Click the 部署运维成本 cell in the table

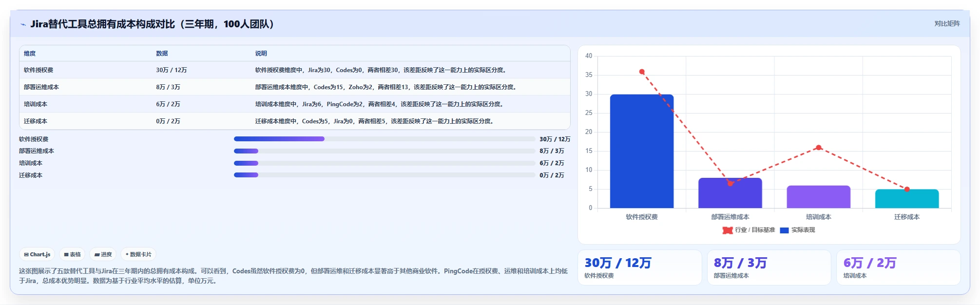click(x=41, y=87)
